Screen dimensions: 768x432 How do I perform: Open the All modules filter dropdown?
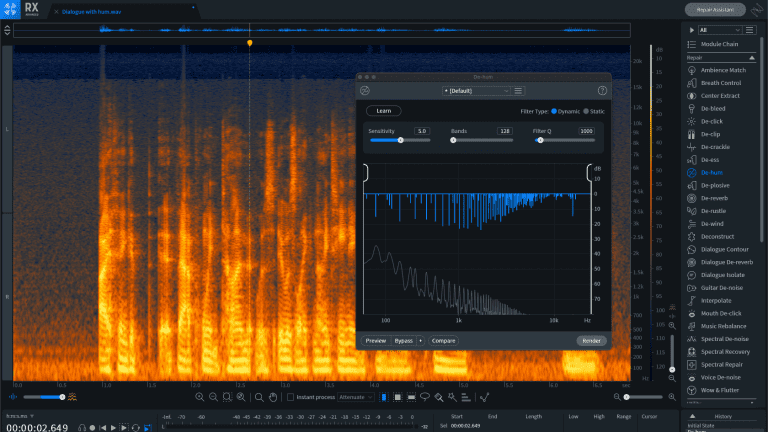pos(720,30)
